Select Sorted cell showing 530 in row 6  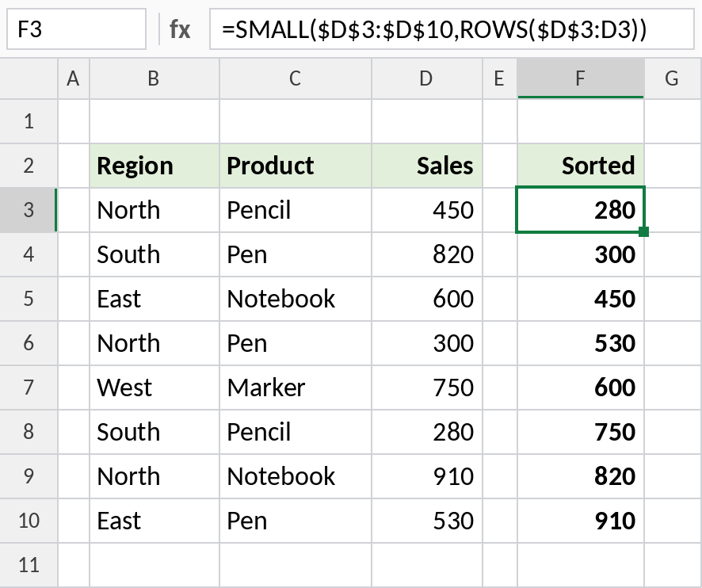[x=581, y=343]
